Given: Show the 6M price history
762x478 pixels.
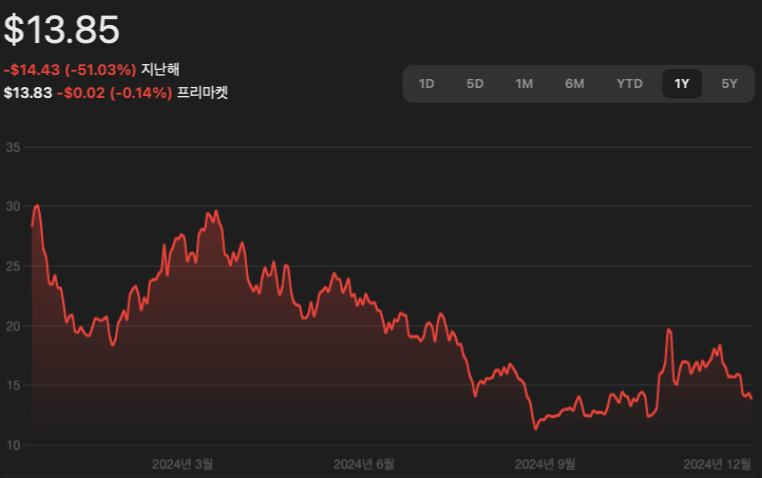Looking at the screenshot, I should pyautogui.click(x=574, y=84).
